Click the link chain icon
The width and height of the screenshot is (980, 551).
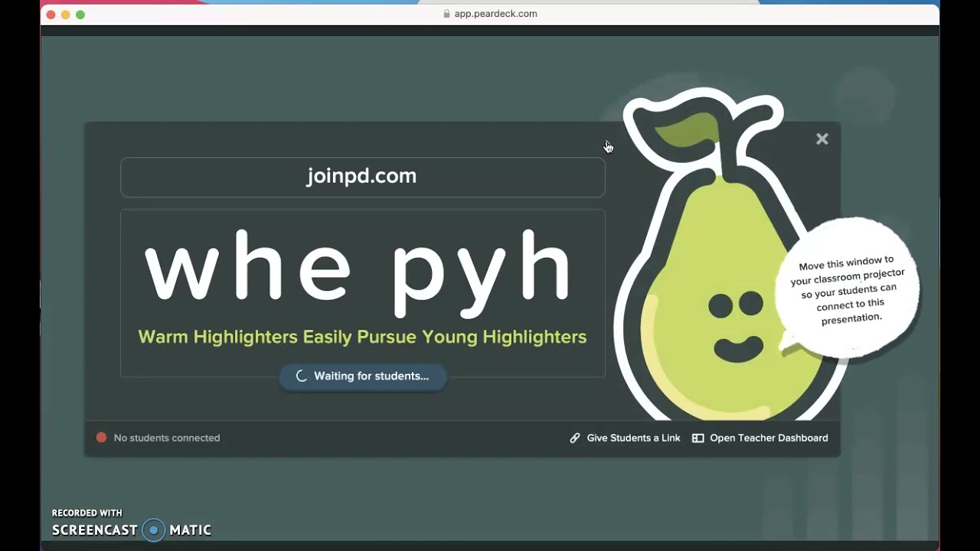tap(575, 438)
